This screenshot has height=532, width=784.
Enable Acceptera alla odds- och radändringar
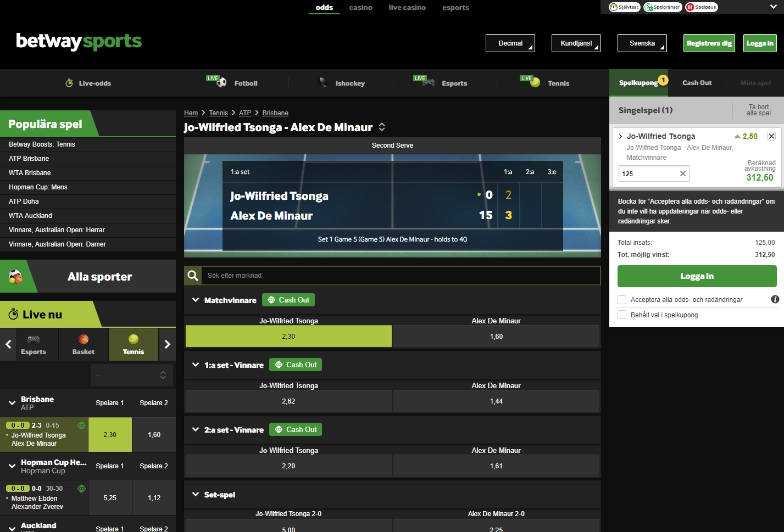[621, 299]
